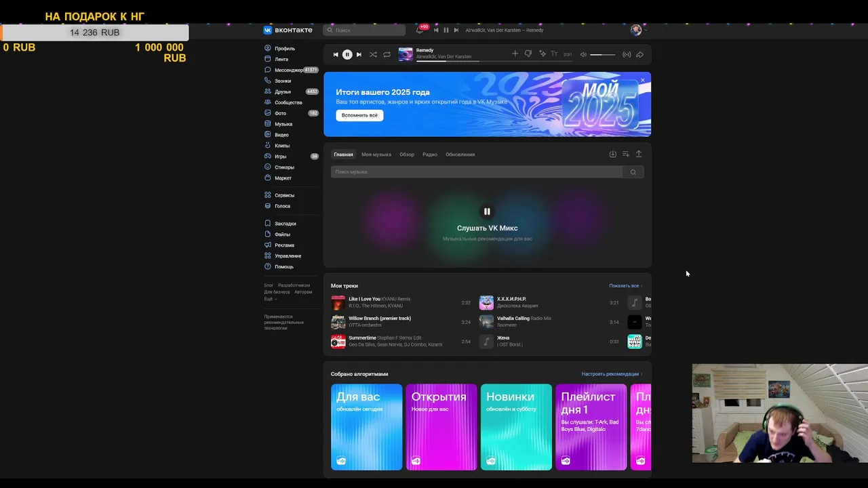Click the magnifier button for music search
868x488 pixels.
point(633,172)
